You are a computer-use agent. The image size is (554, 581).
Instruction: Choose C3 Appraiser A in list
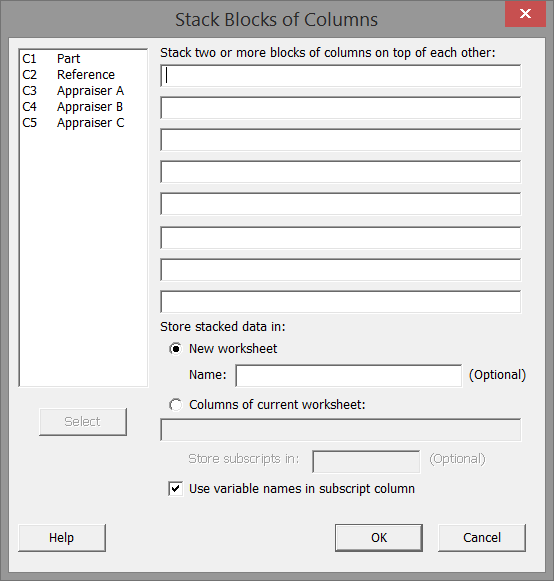73,90
